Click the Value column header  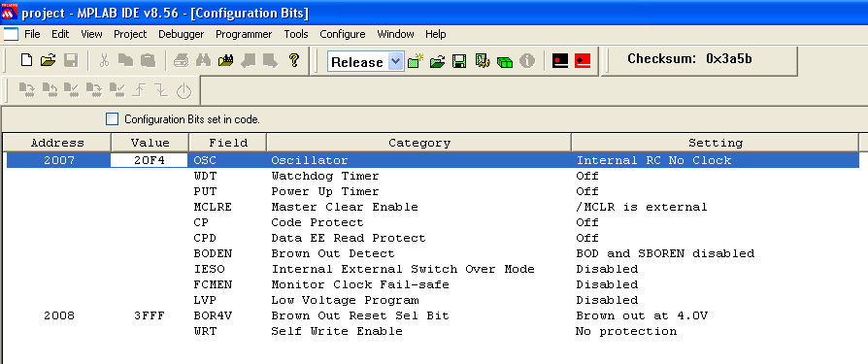coord(150,143)
